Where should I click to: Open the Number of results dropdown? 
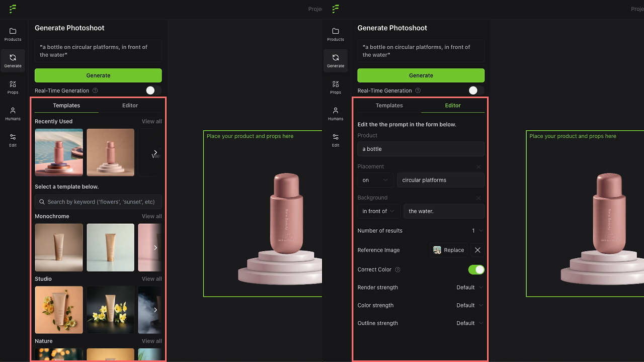477,231
